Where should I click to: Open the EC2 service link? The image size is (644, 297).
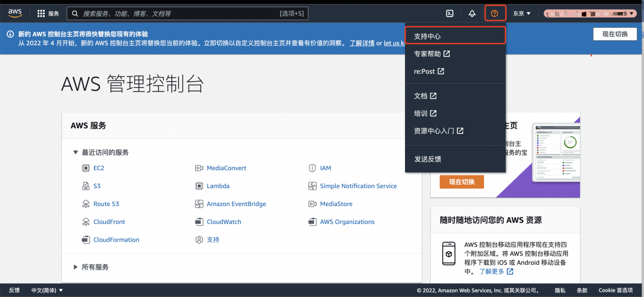99,168
